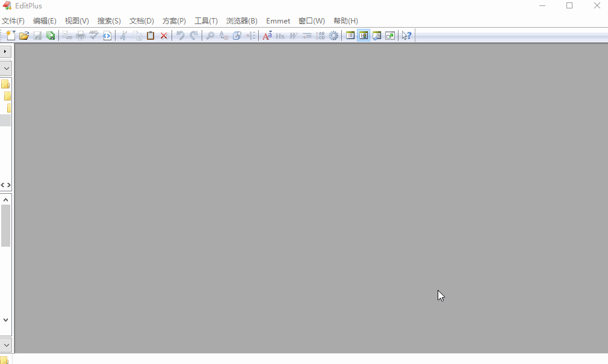Open the Emmet menu
This screenshot has width=608, height=364.
(278, 21)
